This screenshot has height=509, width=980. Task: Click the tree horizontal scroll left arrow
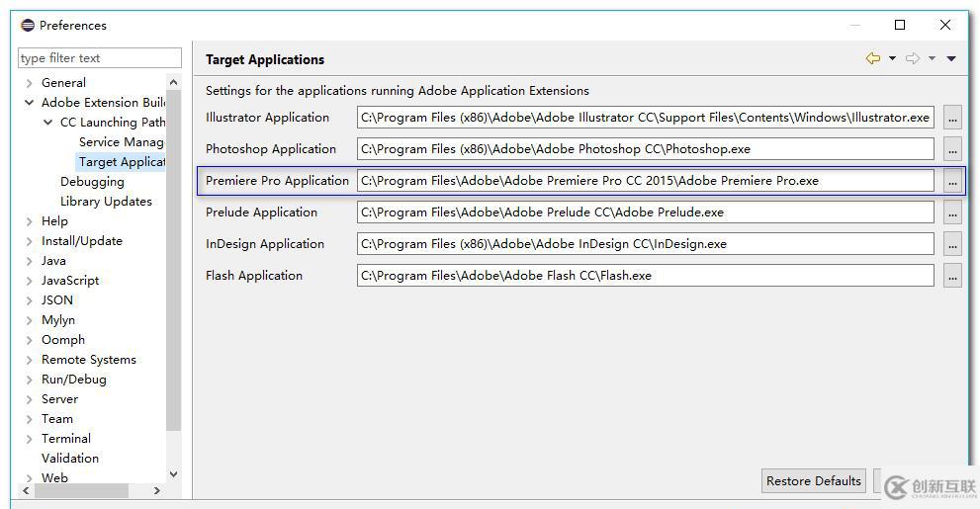[x=27, y=491]
